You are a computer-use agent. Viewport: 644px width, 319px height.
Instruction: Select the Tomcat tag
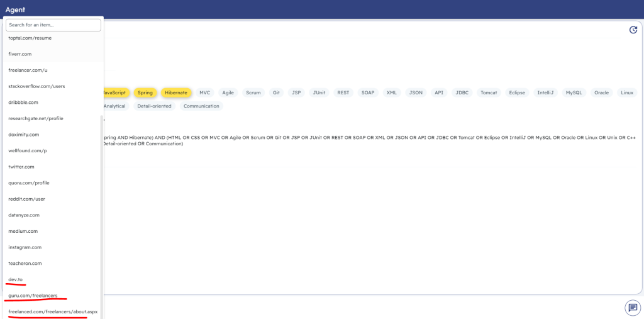(489, 92)
